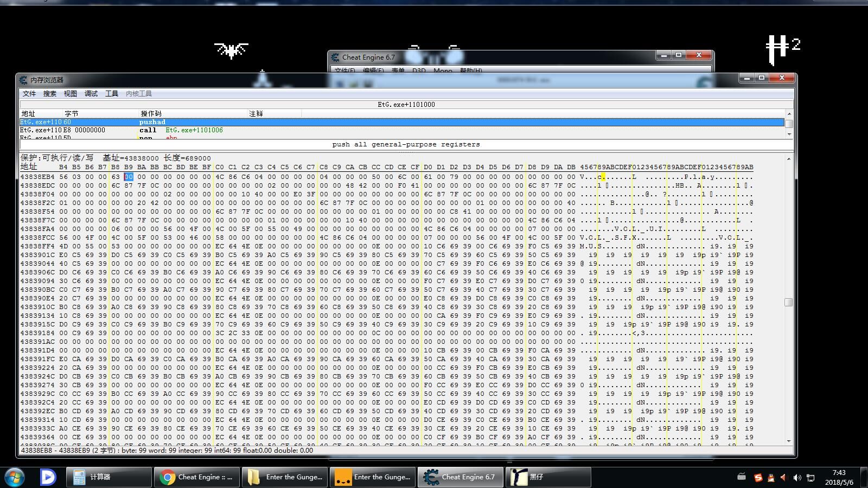Image resolution: width=868 pixels, height=488 pixels.
Task: Open the 搜索 menu
Action: tap(49, 94)
